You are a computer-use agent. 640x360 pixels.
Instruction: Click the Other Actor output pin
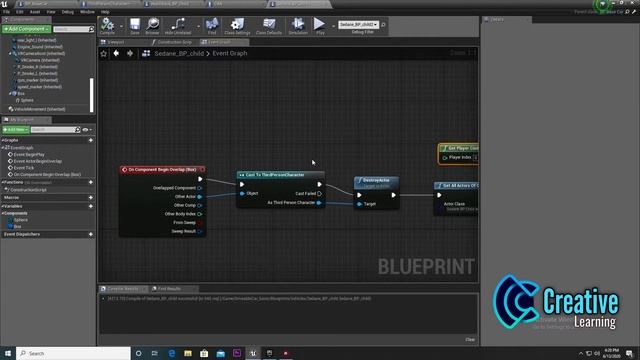200,197
